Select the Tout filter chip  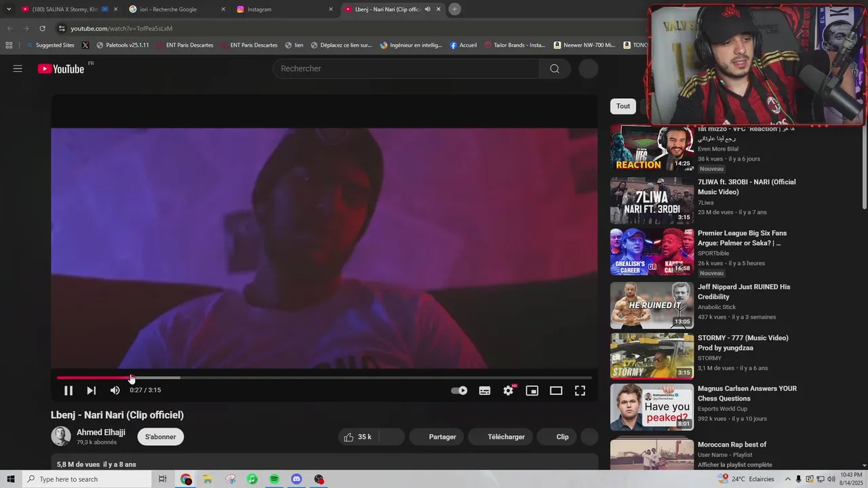[x=623, y=106]
